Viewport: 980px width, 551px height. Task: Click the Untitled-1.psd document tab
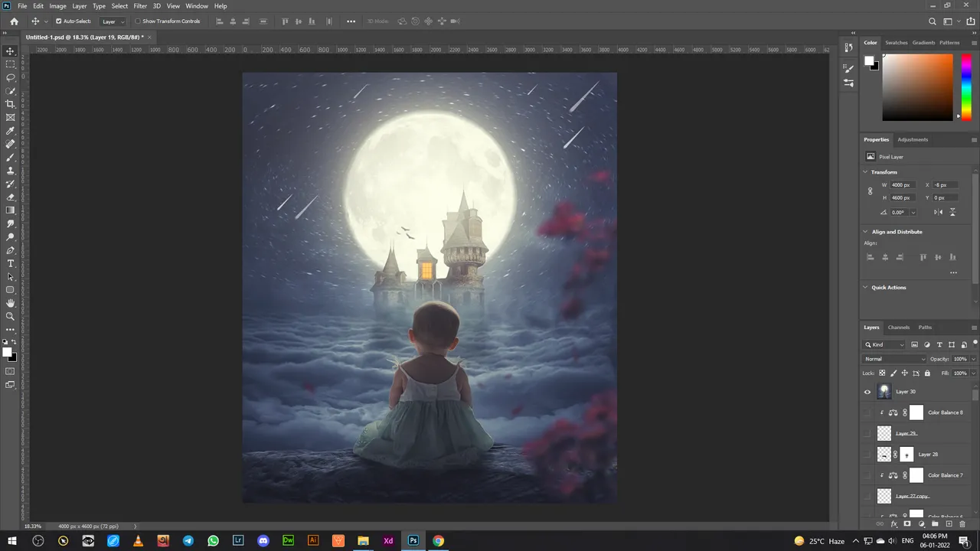click(84, 37)
